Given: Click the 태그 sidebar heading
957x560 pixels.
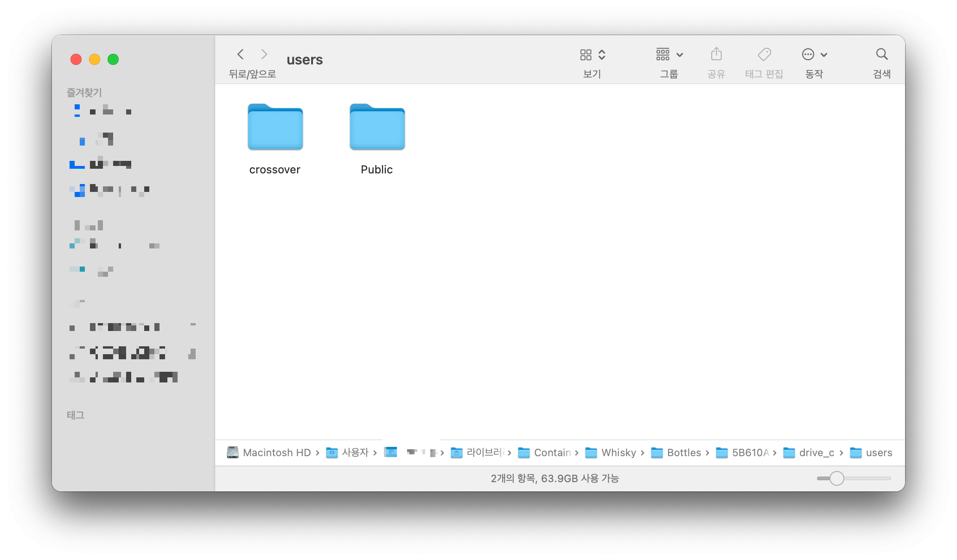Looking at the screenshot, I should [x=75, y=415].
